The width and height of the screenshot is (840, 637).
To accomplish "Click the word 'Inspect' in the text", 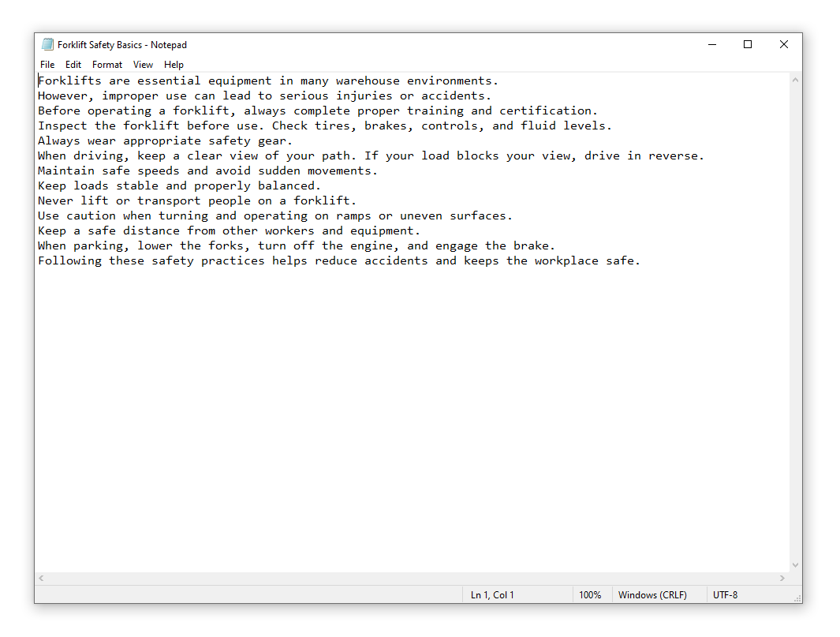I will pyautogui.click(x=62, y=126).
